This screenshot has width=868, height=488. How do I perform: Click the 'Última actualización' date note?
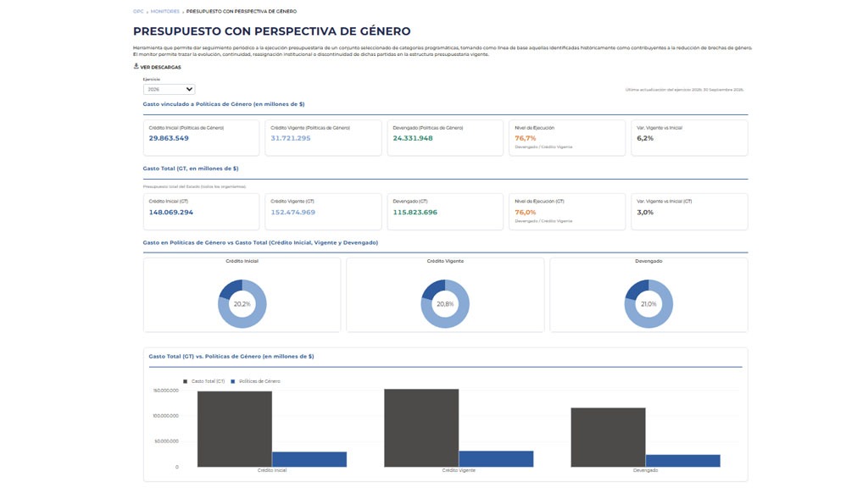[x=685, y=90]
